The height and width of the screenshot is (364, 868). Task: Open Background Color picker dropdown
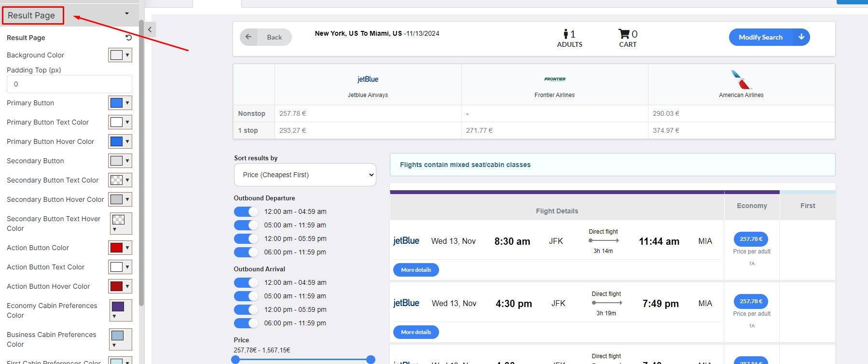tap(120, 55)
